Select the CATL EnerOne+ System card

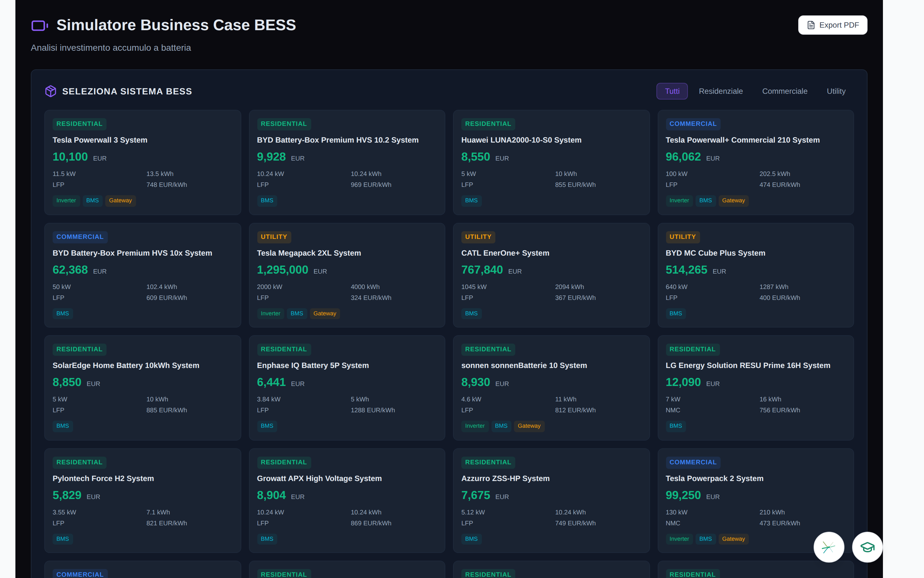551,275
